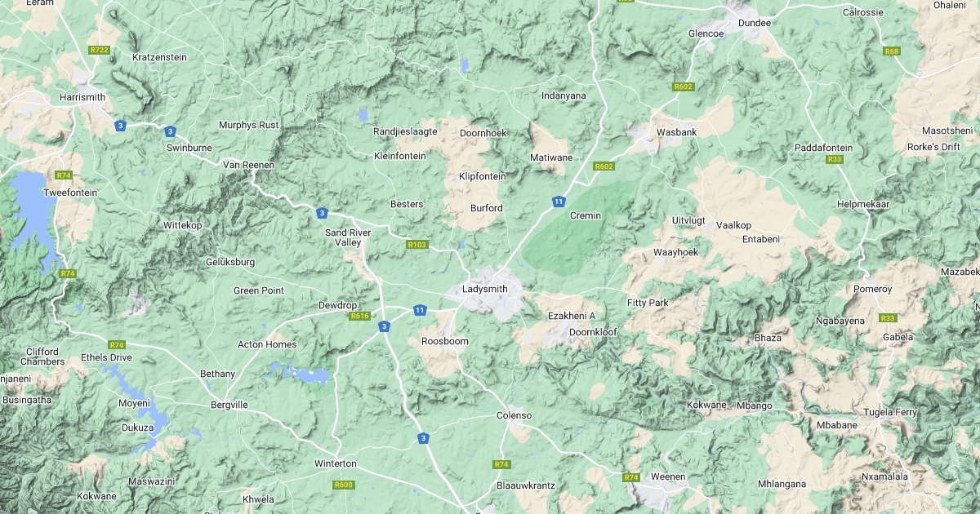Screen dimensions: 980x514
Task: Select the Tugela Ferry place label
Action: (x=890, y=412)
